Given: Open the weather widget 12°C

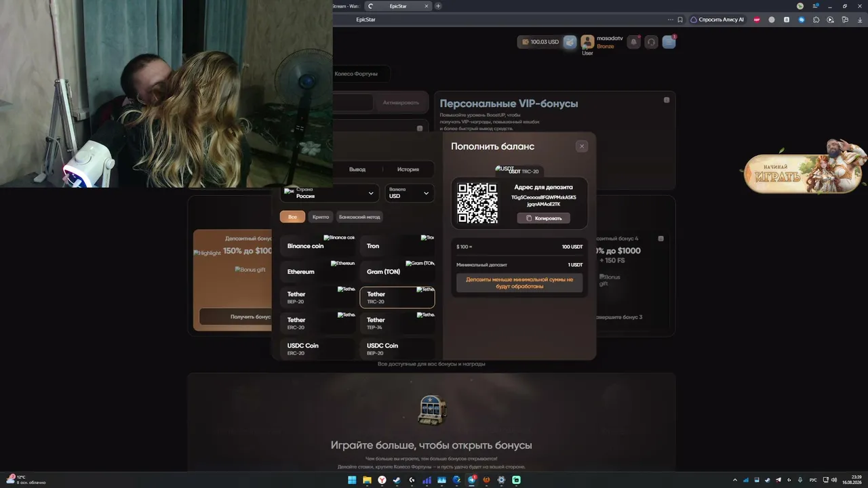Looking at the screenshot, I should click(x=26, y=480).
